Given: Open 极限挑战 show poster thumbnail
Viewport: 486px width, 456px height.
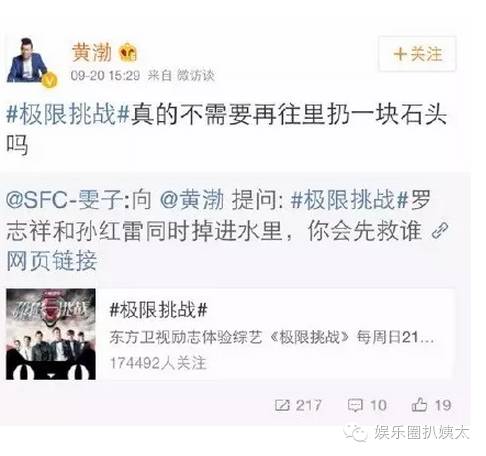Looking at the screenshot, I should [x=51, y=334].
